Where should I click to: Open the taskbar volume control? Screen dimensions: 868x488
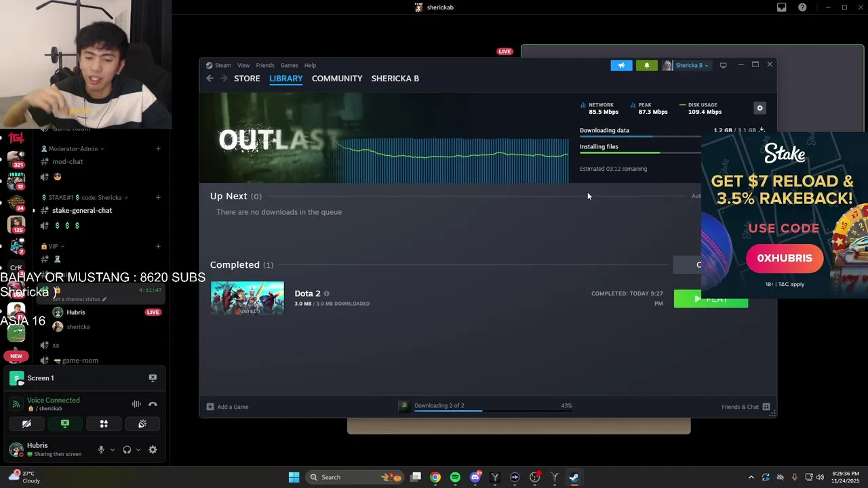[x=821, y=477]
